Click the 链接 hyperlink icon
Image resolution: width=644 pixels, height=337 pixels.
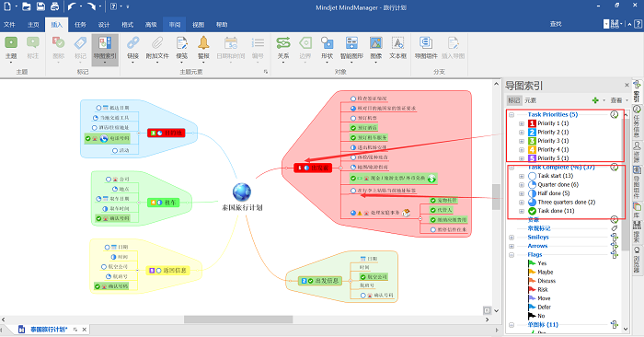[132, 48]
